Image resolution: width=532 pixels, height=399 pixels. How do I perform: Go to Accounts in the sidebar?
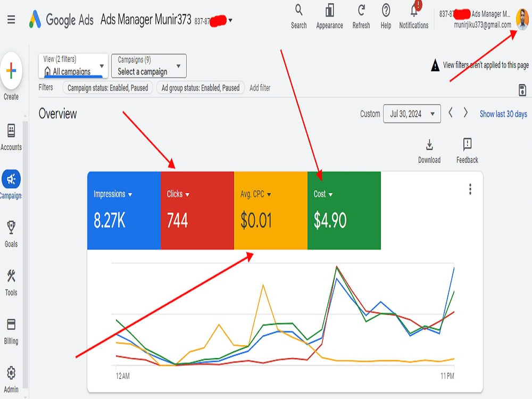[x=11, y=137]
